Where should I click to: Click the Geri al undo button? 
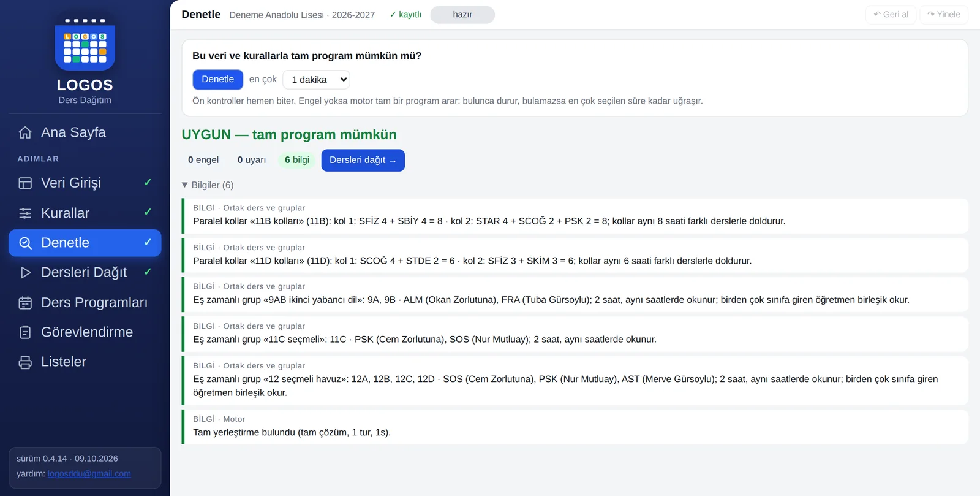click(891, 15)
